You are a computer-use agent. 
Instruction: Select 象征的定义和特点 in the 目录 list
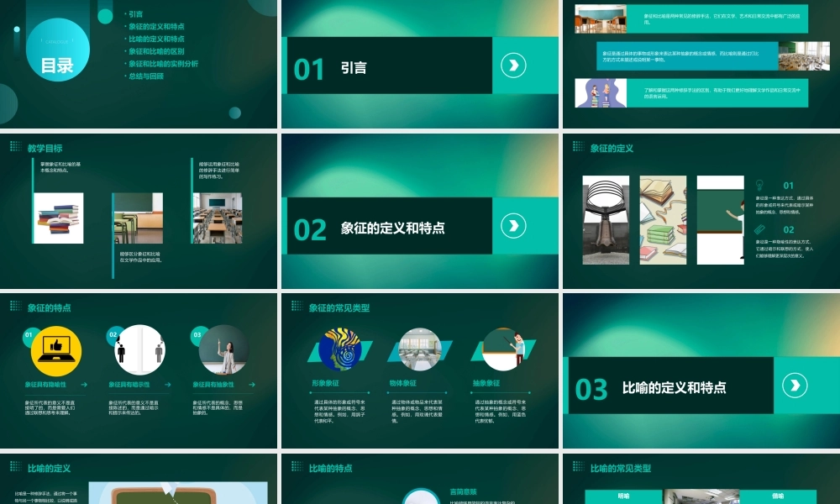pyautogui.click(x=156, y=26)
